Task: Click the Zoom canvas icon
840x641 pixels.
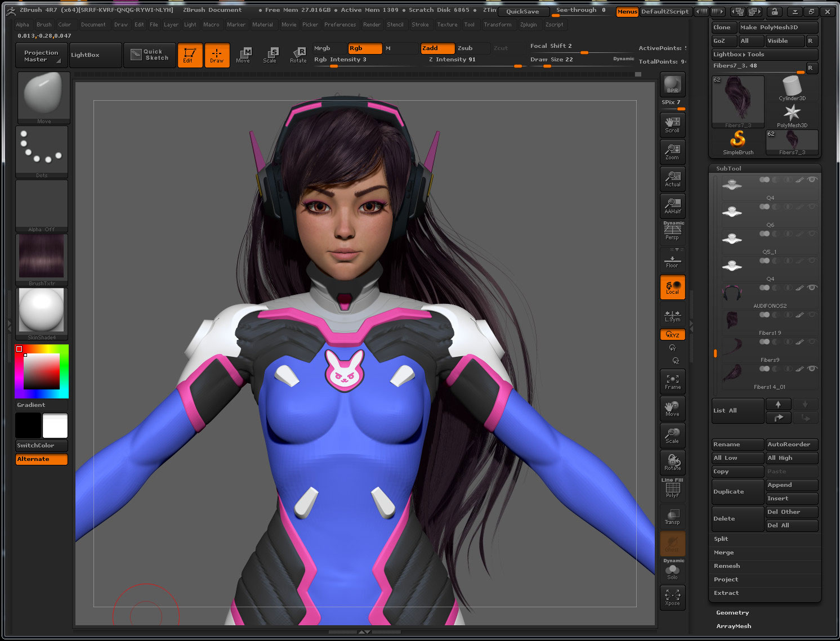Action: 672,151
